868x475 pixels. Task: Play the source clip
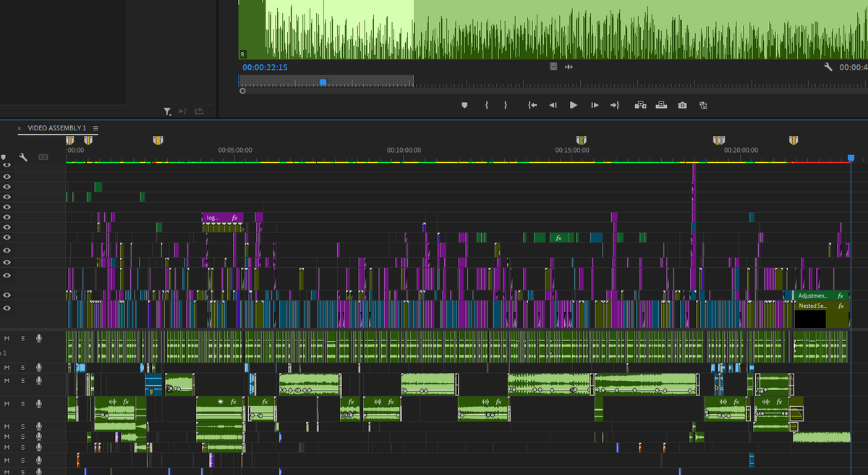click(574, 105)
